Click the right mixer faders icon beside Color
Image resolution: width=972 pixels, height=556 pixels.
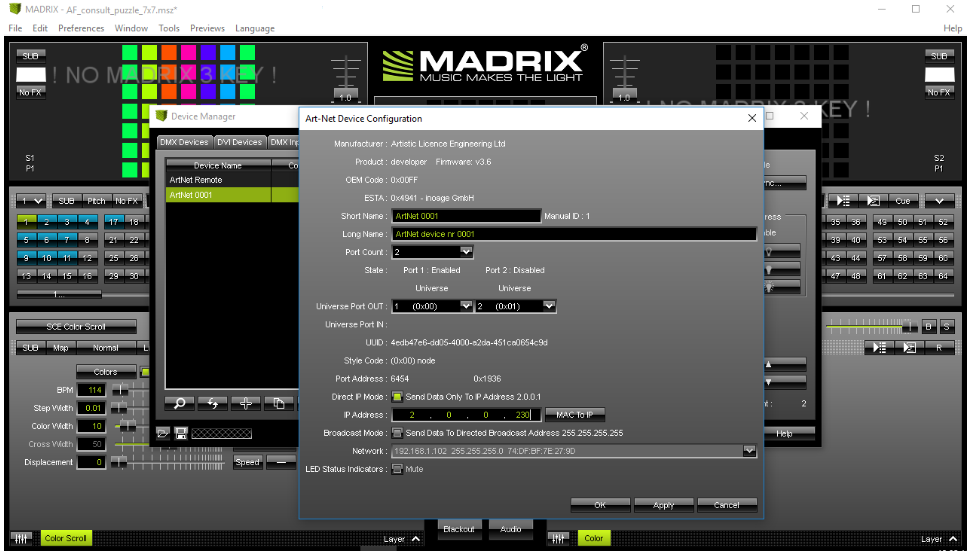pyautogui.click(x=558, y=539)
